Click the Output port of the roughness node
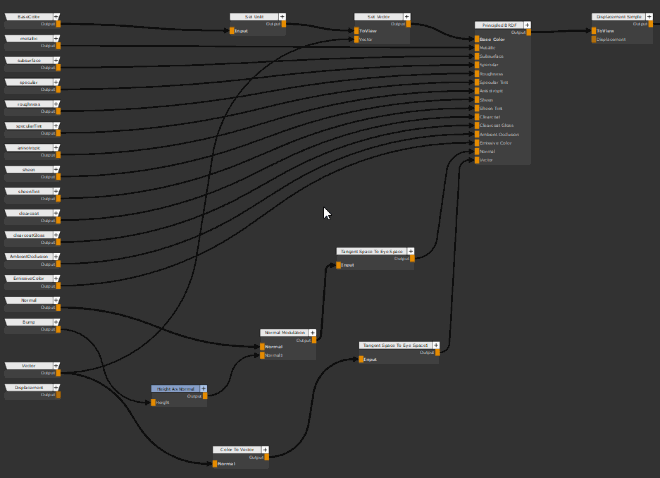This screenshot has width=660, height=478. (x=58, y=111)
